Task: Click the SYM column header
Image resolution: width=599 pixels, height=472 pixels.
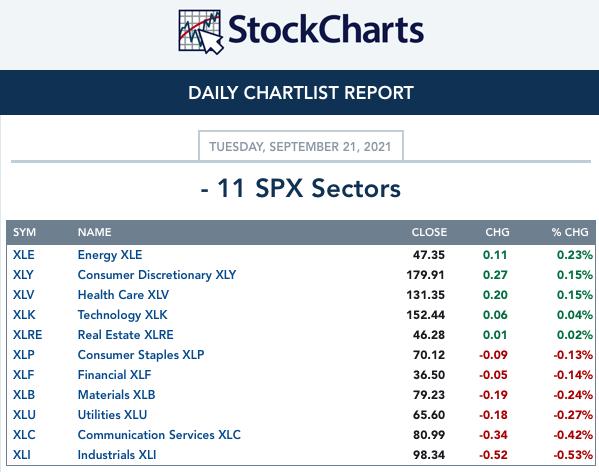Action: point(24,232)
